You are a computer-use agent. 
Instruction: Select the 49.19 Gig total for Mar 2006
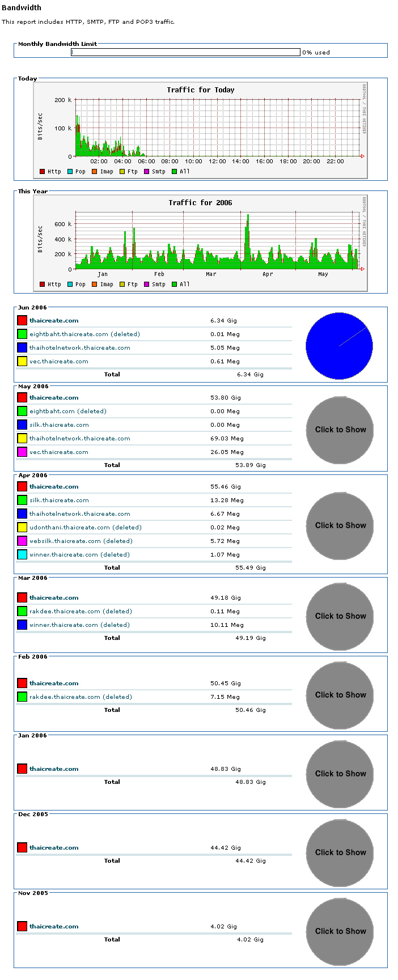click(251, 638)
